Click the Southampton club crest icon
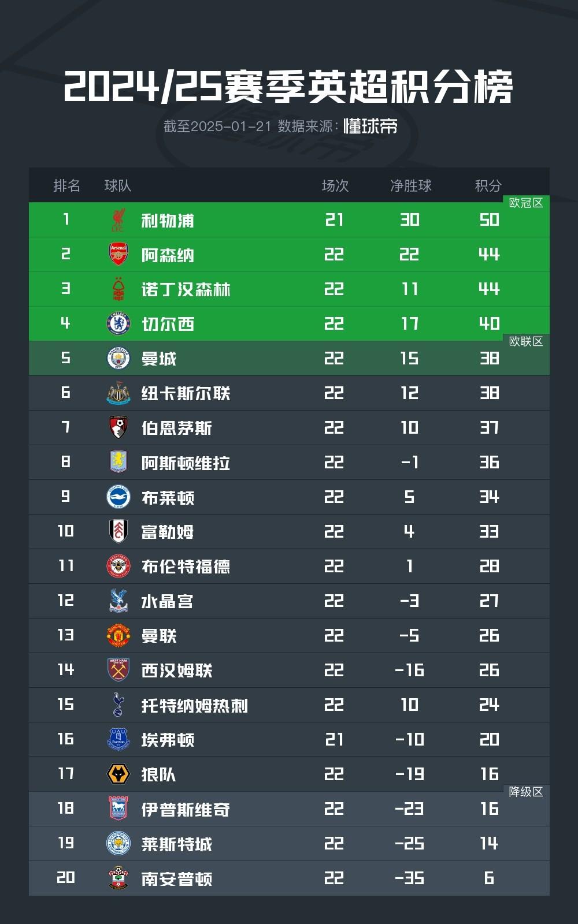 click(x=118, y=878)
